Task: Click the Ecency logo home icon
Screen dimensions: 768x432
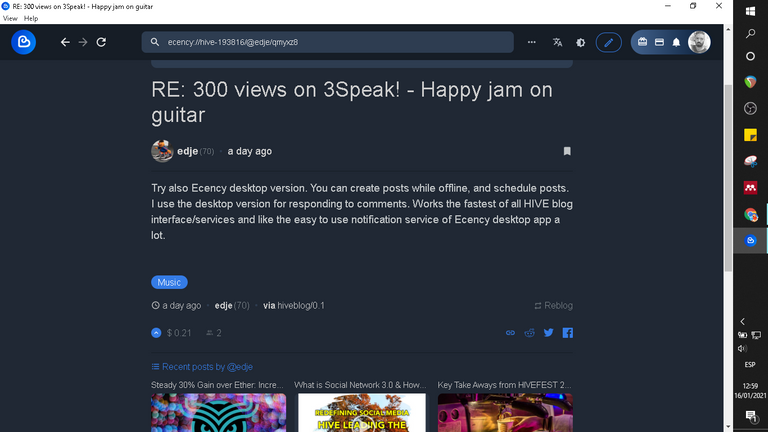Action: coord(24,42)
